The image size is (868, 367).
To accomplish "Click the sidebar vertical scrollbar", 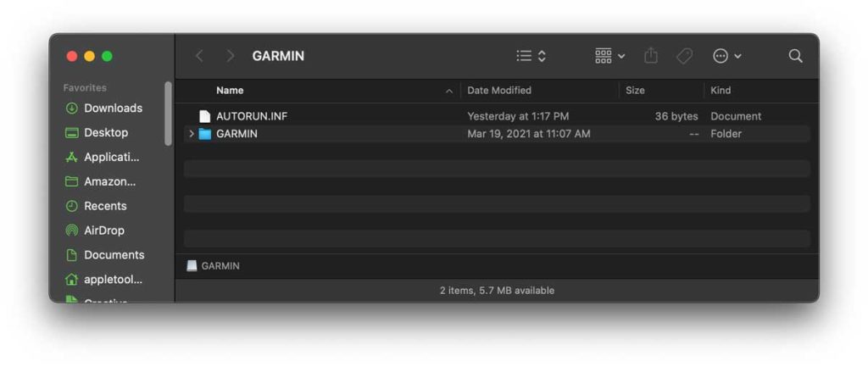I will pos(168,114).
